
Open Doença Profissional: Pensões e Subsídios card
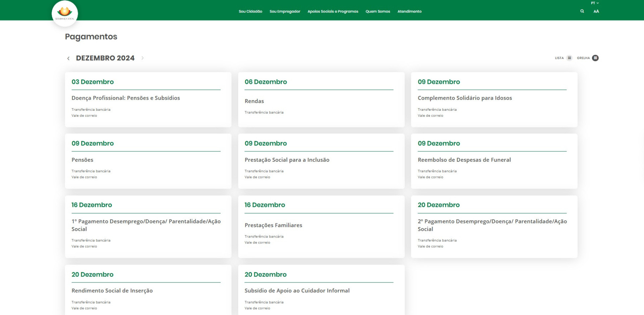coord(148,100)
